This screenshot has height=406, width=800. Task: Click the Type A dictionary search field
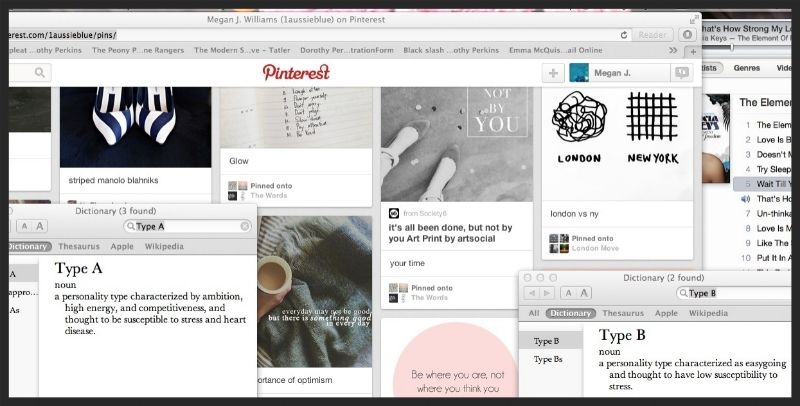(187, 226)
